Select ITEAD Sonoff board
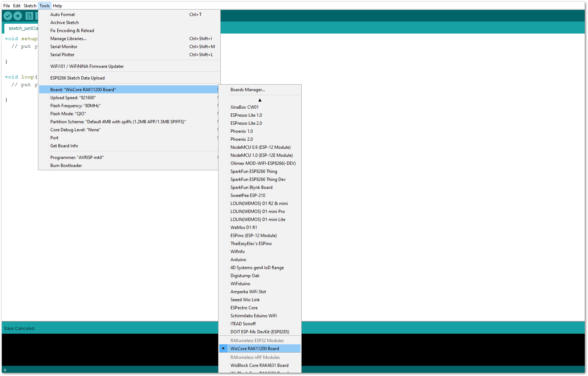Screen dimensions: 588x376 tap(260, 324)
